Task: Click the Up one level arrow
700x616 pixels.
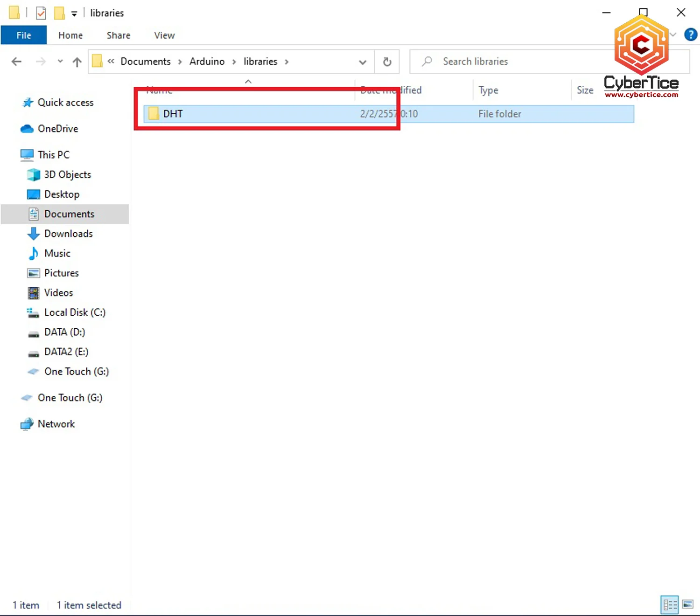Action: (x=77, y=62)
